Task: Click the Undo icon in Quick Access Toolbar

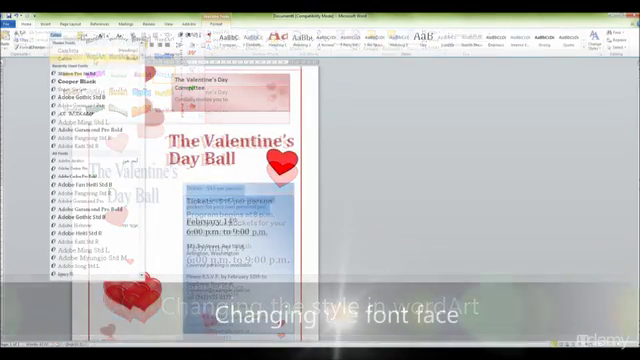Action: [x=16, y=16]
